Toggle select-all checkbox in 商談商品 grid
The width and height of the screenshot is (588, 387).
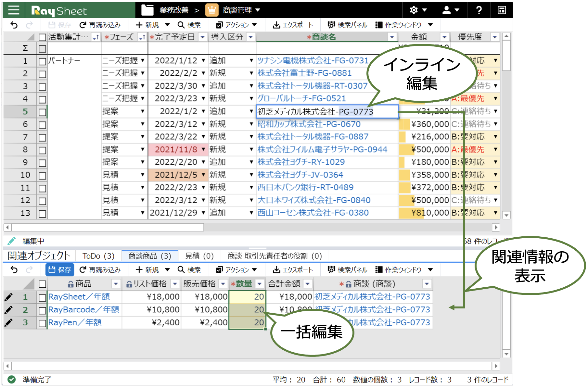click(42, 284)
